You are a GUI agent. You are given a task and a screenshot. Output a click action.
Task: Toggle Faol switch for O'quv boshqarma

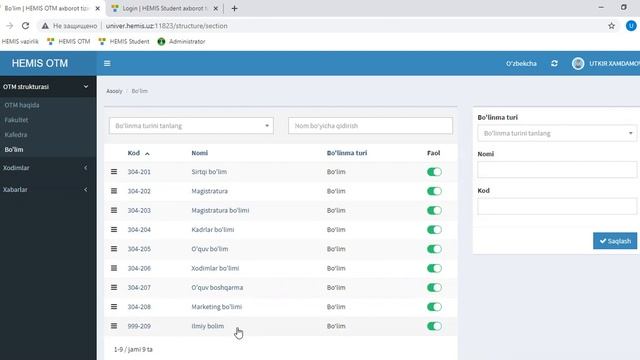pos(434,287)
